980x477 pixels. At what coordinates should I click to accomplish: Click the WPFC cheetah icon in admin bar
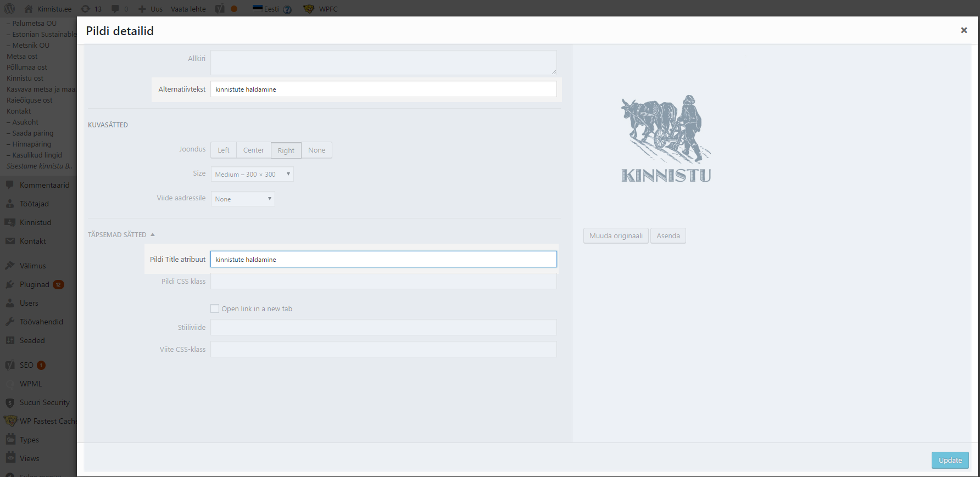pyautogui.click(x=309, y=9)
